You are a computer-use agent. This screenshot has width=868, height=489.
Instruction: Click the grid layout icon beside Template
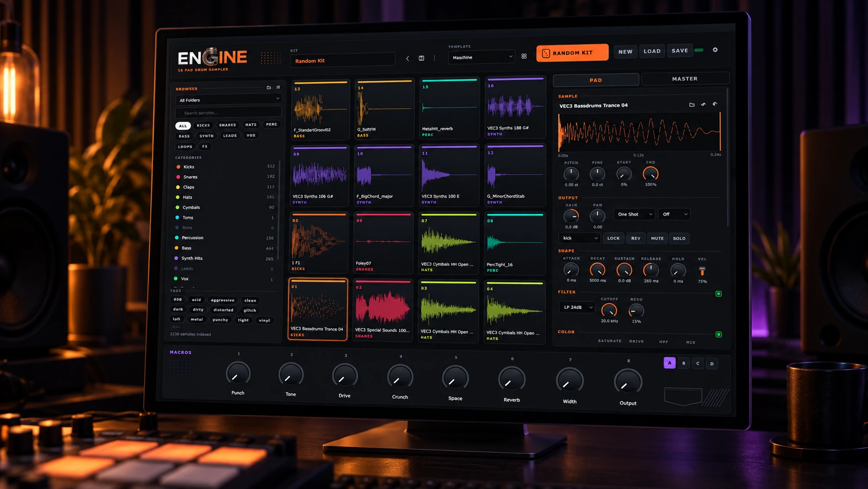pos(524,57)
